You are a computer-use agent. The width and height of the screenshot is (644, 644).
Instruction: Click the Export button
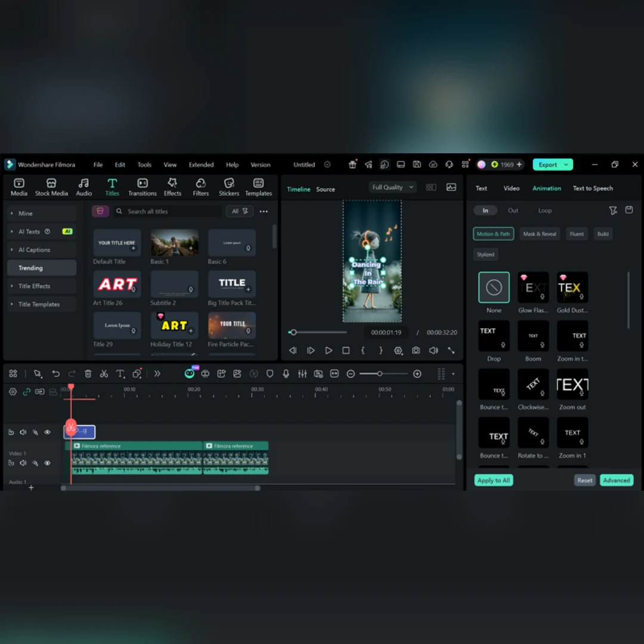pyautogui.click(x=547, y=165)
